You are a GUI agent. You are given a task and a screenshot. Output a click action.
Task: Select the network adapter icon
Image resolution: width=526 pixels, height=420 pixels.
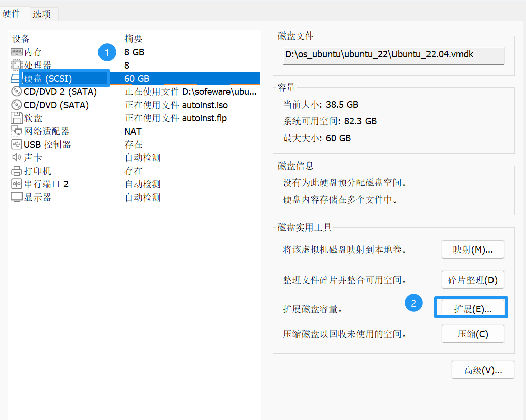(16, 131)
